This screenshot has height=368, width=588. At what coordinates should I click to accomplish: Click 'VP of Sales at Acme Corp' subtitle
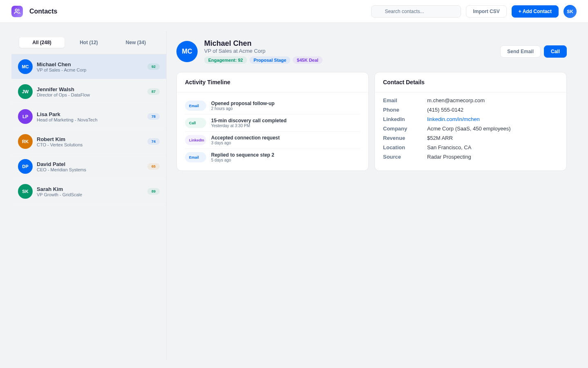pos(235,51)
